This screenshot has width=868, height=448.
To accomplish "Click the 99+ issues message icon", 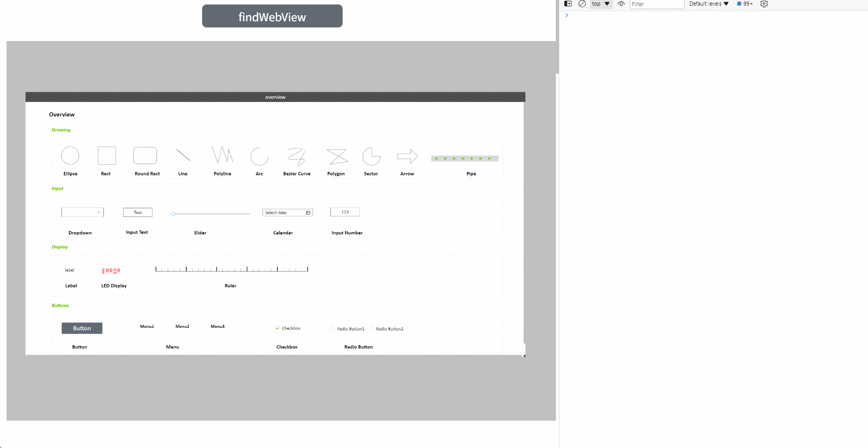I will 744,4.
